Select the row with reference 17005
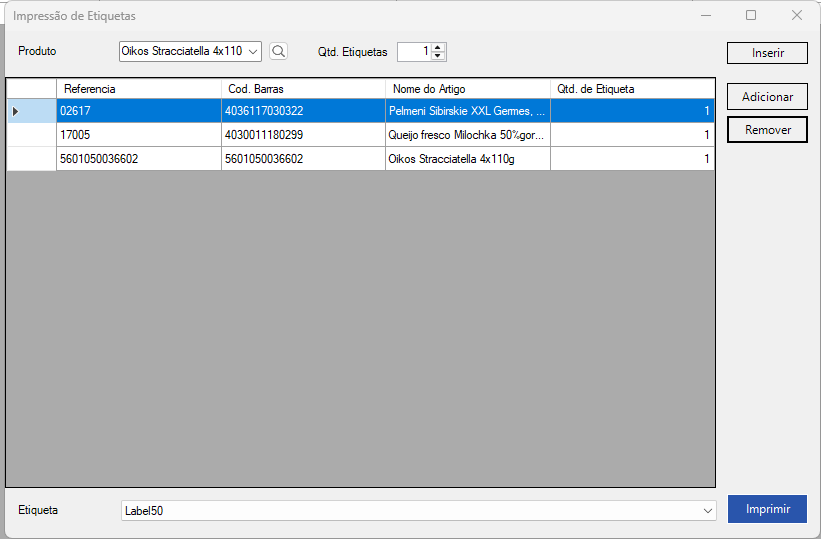Screen dimensions: 821x539 [138, 135]
